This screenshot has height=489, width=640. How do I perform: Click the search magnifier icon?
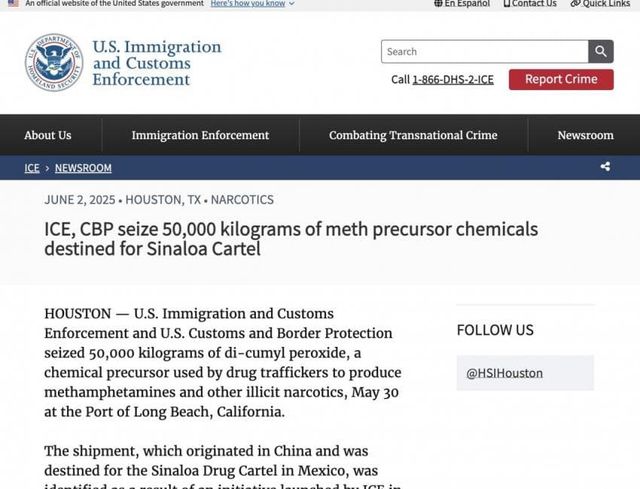click(601, 52)
